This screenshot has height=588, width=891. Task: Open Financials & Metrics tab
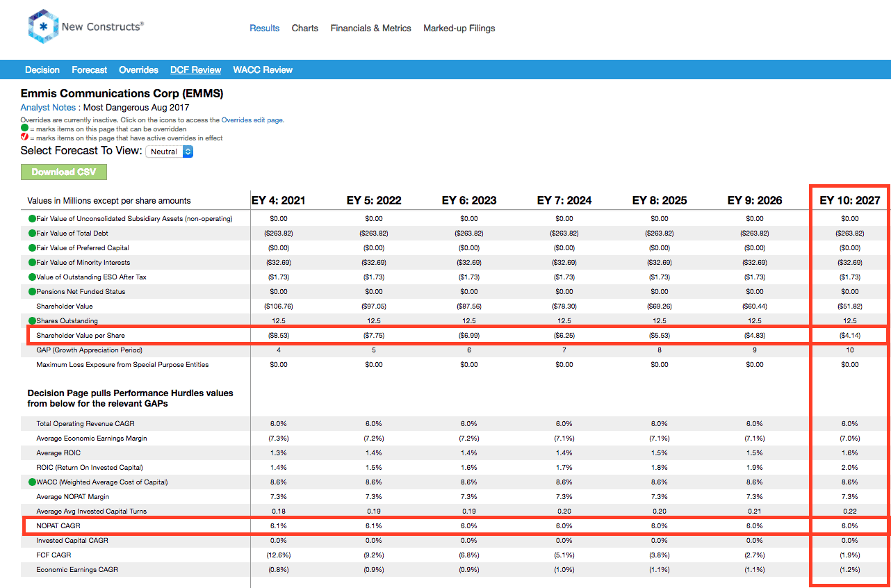coord(371,28)
